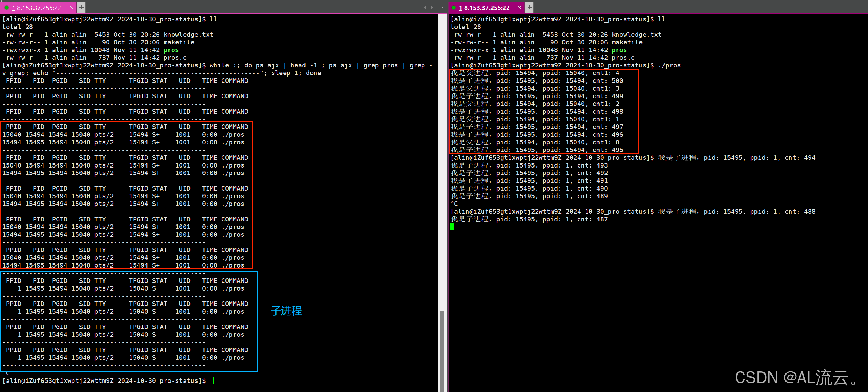Click green connection dot on right tab
Viewport: 868px width, 392px height.
pyautogui.click(x=454, y=8)
